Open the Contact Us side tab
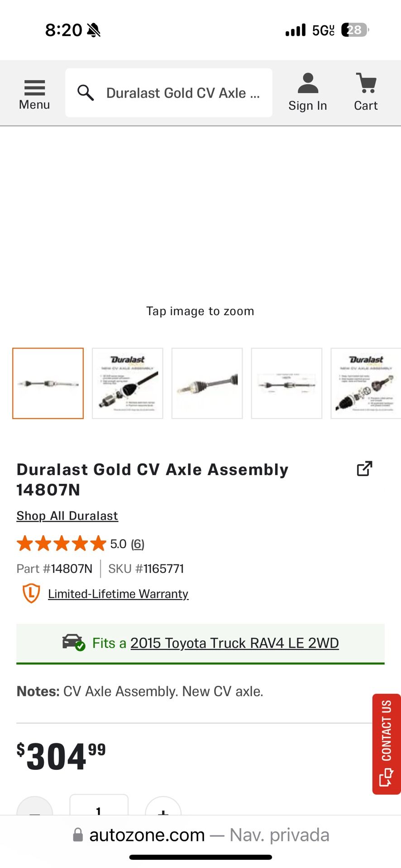 tap(387, 744)
